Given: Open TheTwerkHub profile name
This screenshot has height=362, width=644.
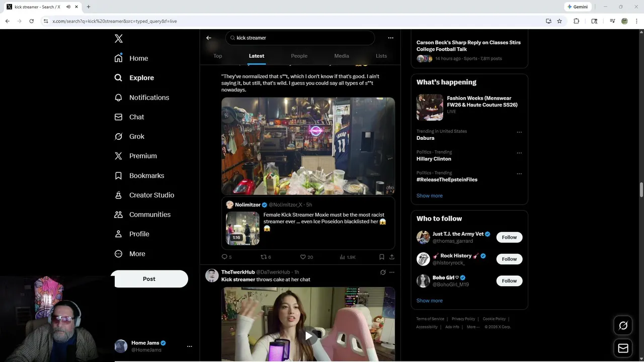Looking at the screenshot, I should coord(238,272).
